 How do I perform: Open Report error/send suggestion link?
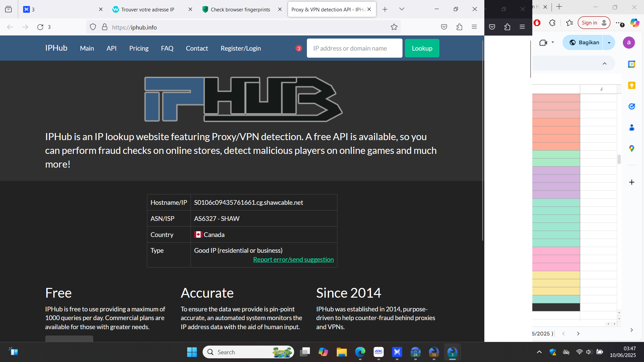tap(293, 259)
